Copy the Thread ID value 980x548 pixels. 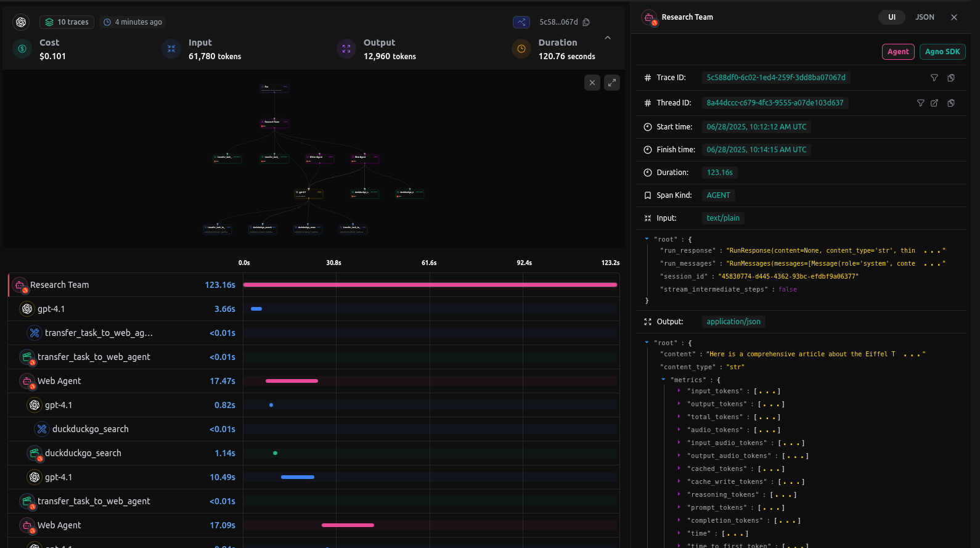[951, 103]
